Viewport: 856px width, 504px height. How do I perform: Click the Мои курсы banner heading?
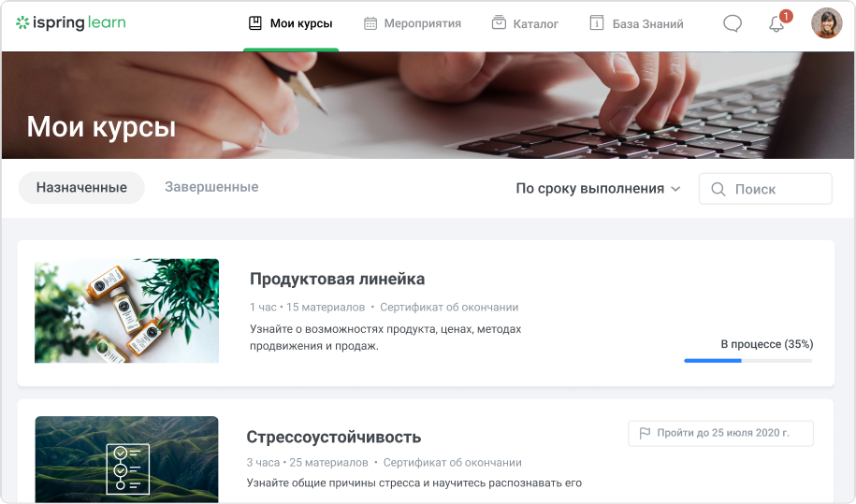pos(102,127)
